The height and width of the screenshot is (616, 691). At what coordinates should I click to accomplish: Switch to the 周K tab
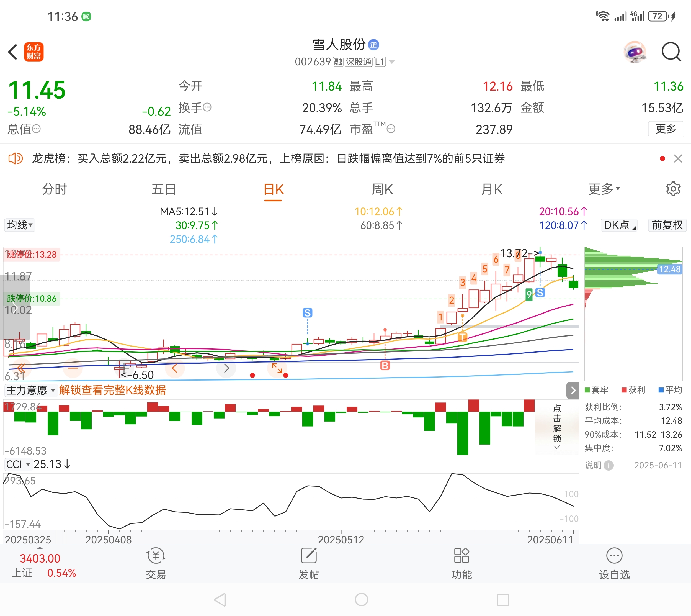pos(382,189)
